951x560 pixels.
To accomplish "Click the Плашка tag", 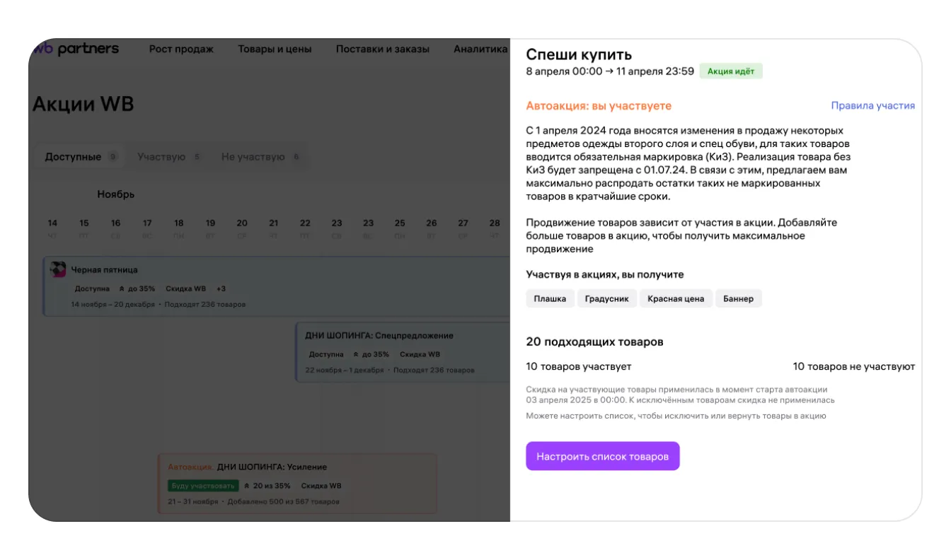I will 550,298.
